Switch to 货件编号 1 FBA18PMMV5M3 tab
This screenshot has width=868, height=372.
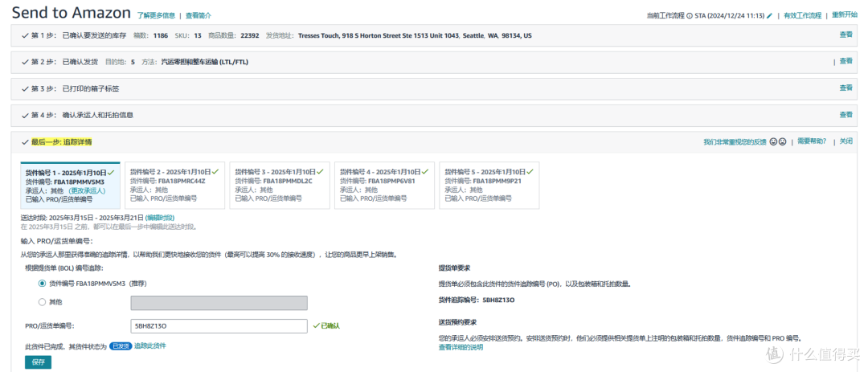click(70, 186)
